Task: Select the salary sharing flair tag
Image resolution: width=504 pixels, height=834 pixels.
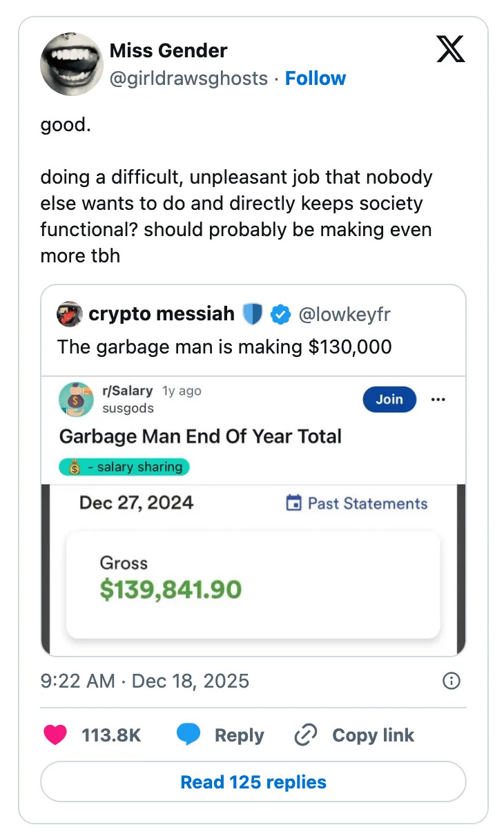Action: [x=124, y=467]
